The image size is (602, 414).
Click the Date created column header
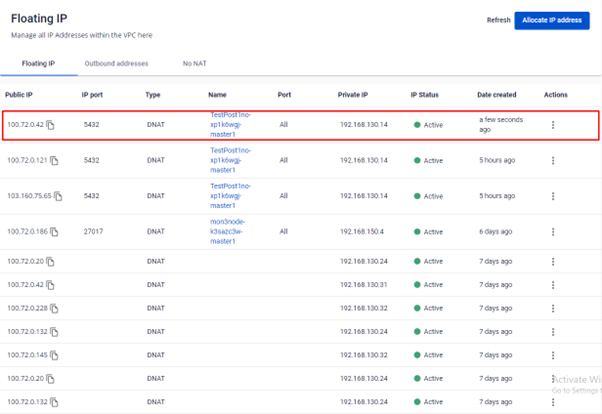(497, 95)
